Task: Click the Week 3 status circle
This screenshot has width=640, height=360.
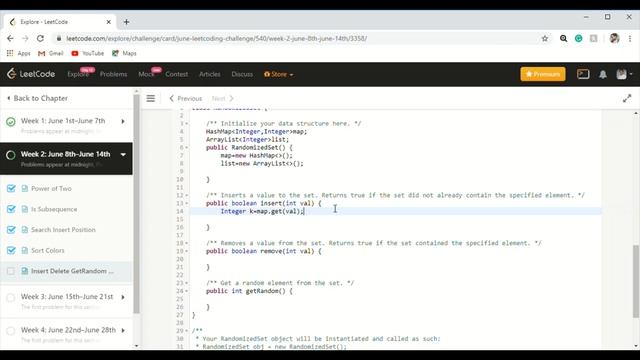Action: pos(11,298)
